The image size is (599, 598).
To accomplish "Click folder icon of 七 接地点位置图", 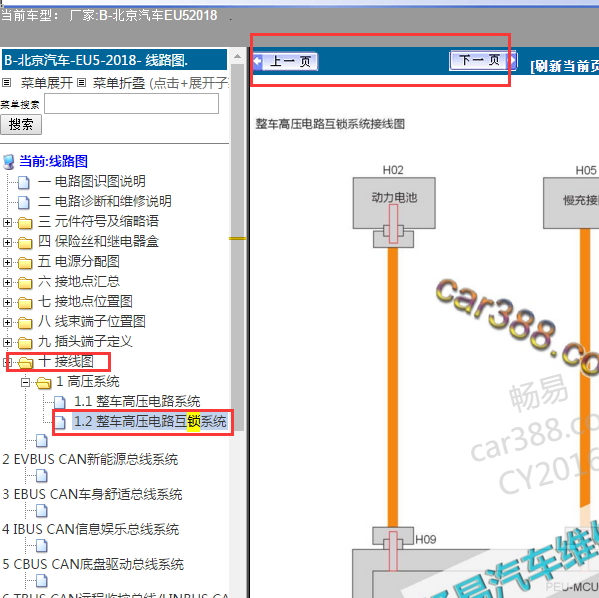I will (25, 303).
